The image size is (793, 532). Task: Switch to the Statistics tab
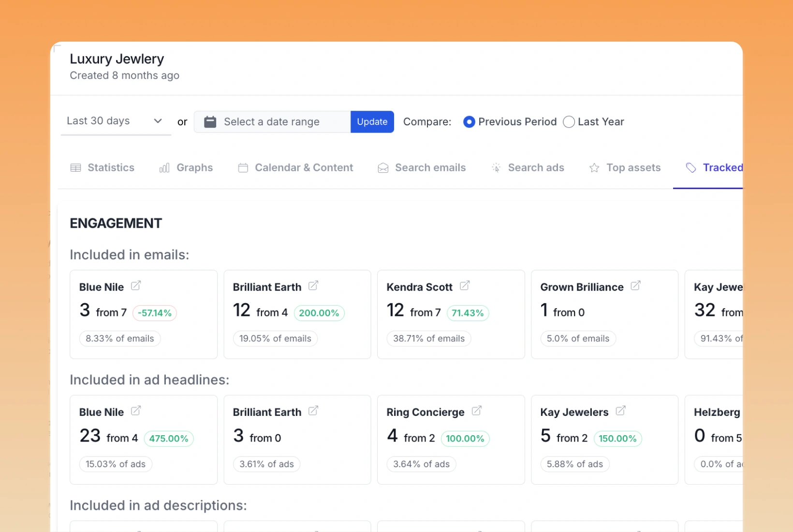click(103, 168)
